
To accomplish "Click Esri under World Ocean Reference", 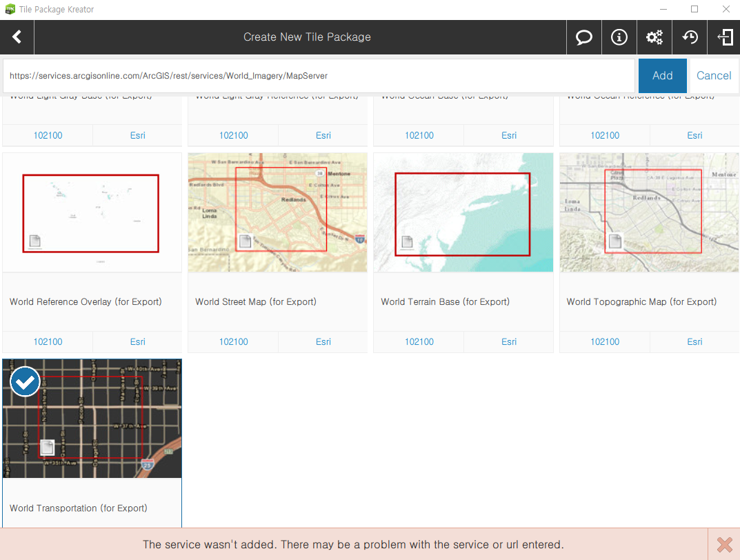I will pos(694,135).
